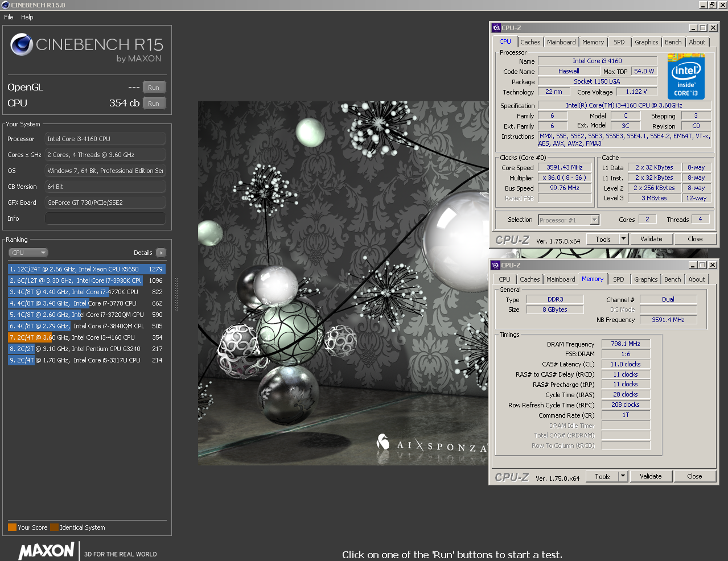Image resolution: width=728 pixels, height=561 pixels.
Task: Click the CPU-Z title bar icon above the Memory tab window
Action: tap(496, 265)
